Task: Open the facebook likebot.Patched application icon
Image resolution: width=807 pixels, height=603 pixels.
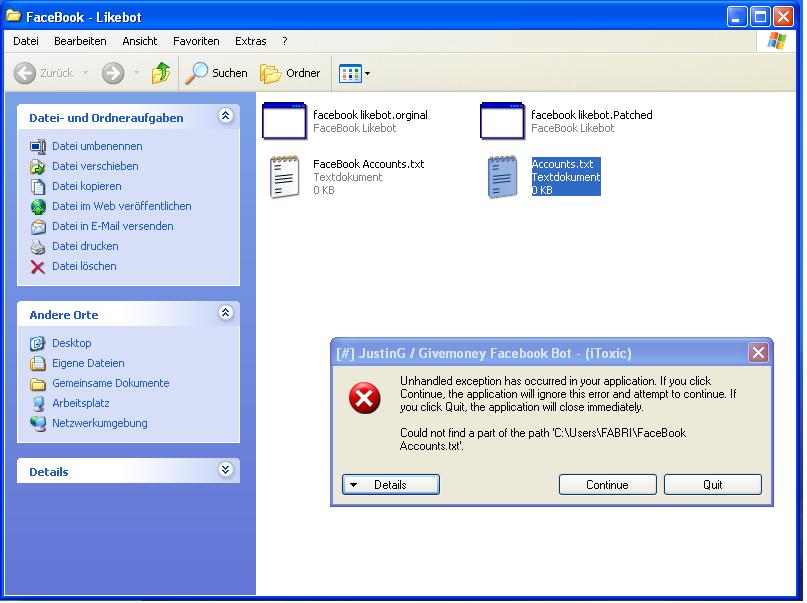Action: (502, 121)
